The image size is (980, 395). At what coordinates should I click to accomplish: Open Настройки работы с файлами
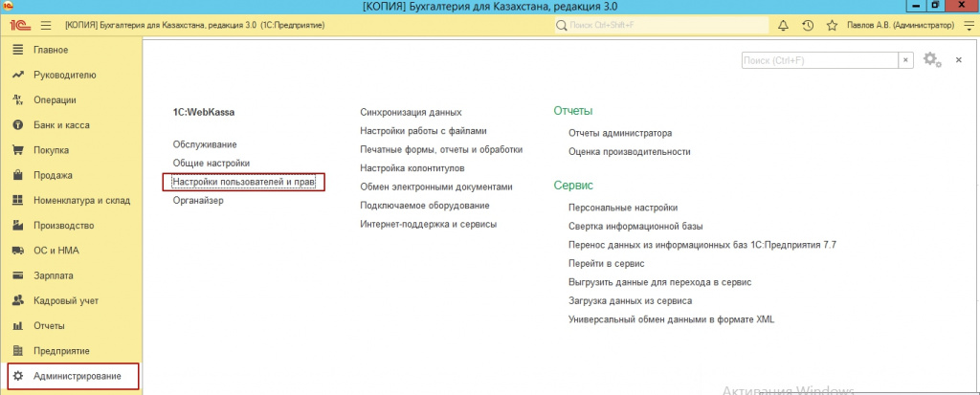[x=423, y=131]
